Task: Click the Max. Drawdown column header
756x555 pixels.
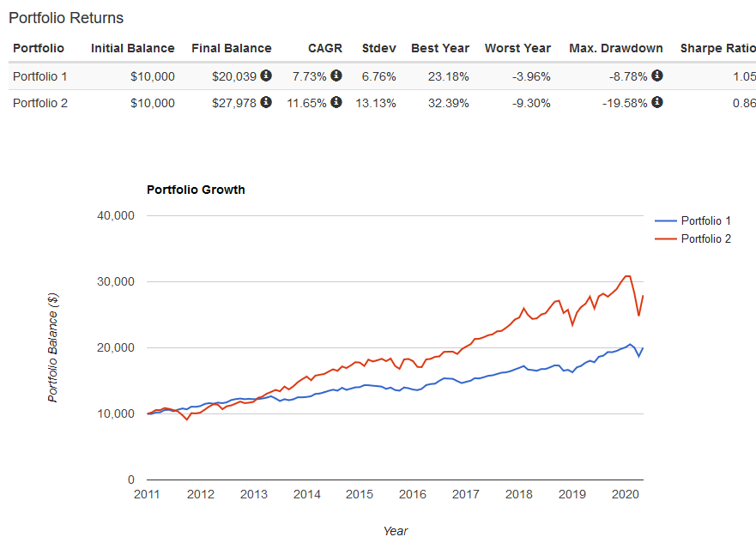Action: coord(616,48)
